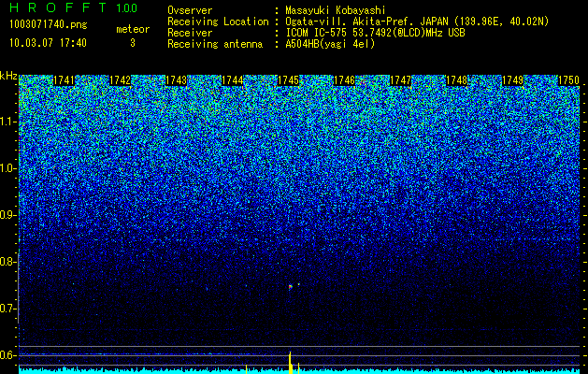The width and height of the screenshot is (588, 374).
Task: Select the 1.1 kHz axis label
Action: pos(8,122)
